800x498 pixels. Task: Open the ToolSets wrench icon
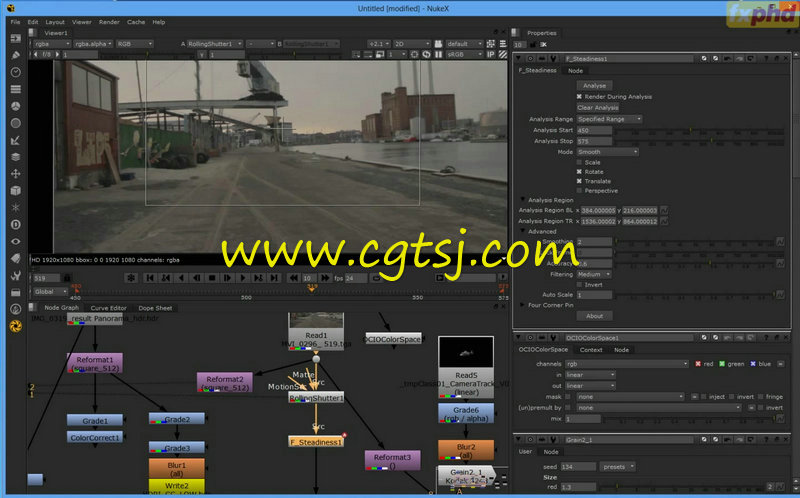click(x=15, y=276)
